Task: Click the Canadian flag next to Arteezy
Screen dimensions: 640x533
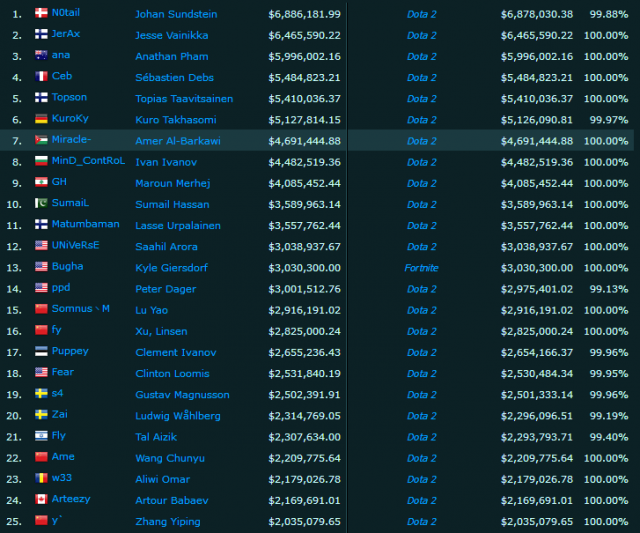Action: click(41, 500)
